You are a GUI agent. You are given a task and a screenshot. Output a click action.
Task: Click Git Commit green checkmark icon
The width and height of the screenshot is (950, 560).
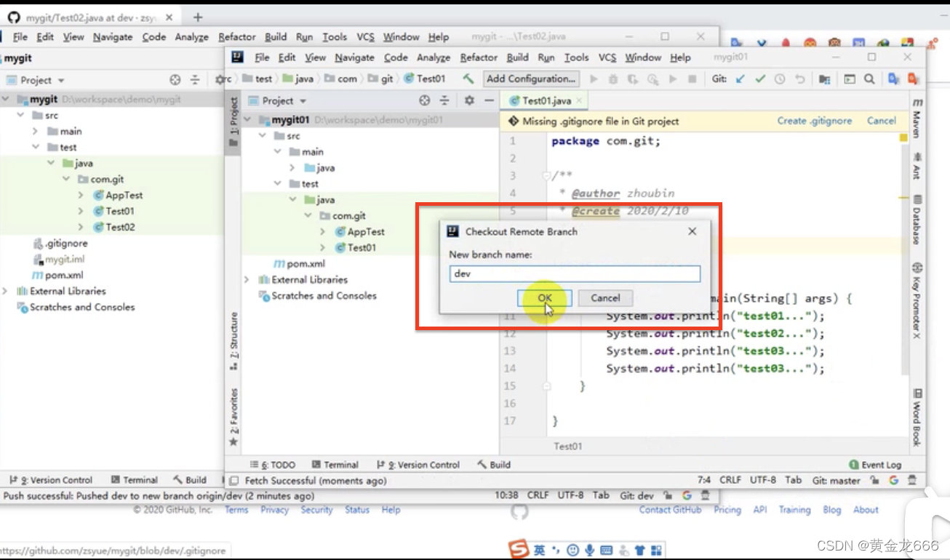coord(760,79)
